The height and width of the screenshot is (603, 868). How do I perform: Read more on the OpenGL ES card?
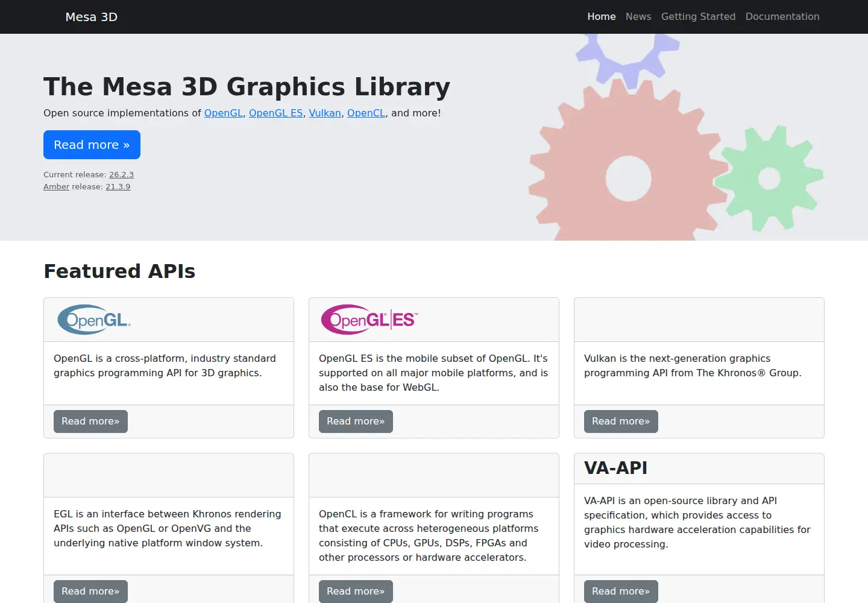(356, 421)
